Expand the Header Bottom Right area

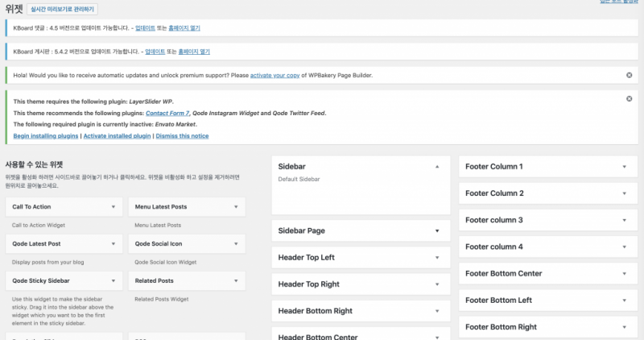pyautogui.click(x=437, y=311)
